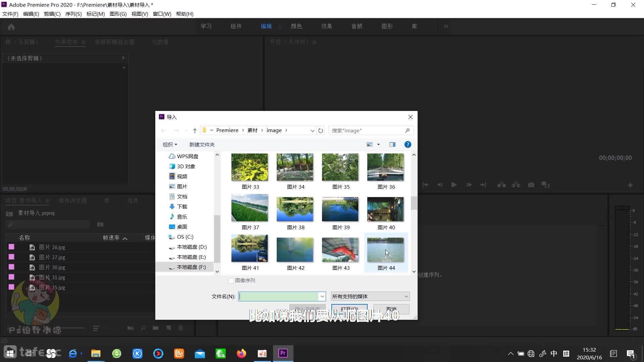
Task: Click the Home icon in Premiere
Action: (11, 27)
